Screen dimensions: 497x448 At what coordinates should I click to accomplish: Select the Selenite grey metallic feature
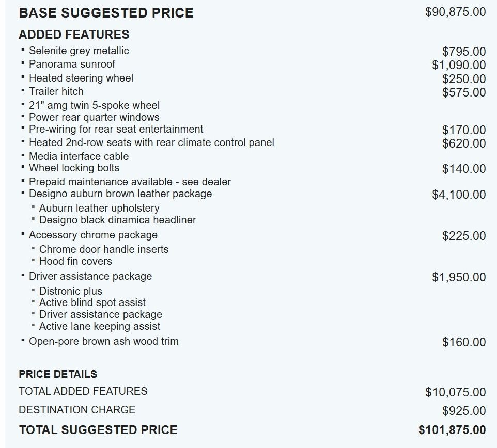point(79,51)
